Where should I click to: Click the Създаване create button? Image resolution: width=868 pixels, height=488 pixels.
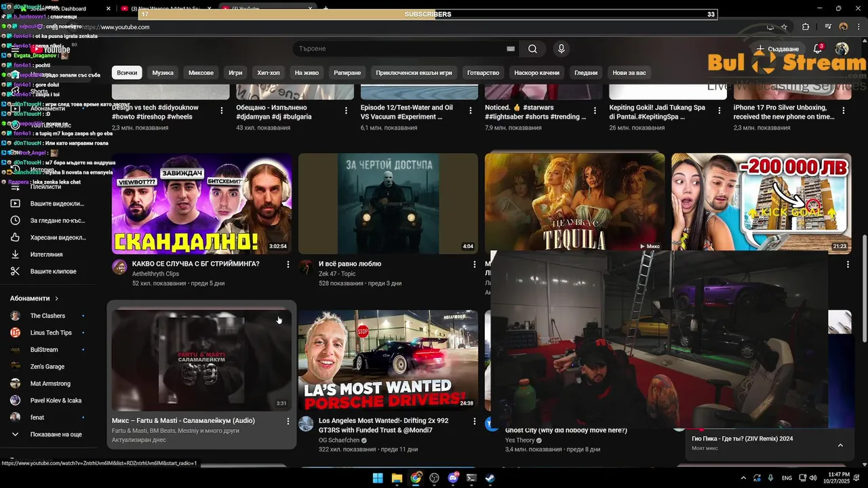tap(777, 49)
